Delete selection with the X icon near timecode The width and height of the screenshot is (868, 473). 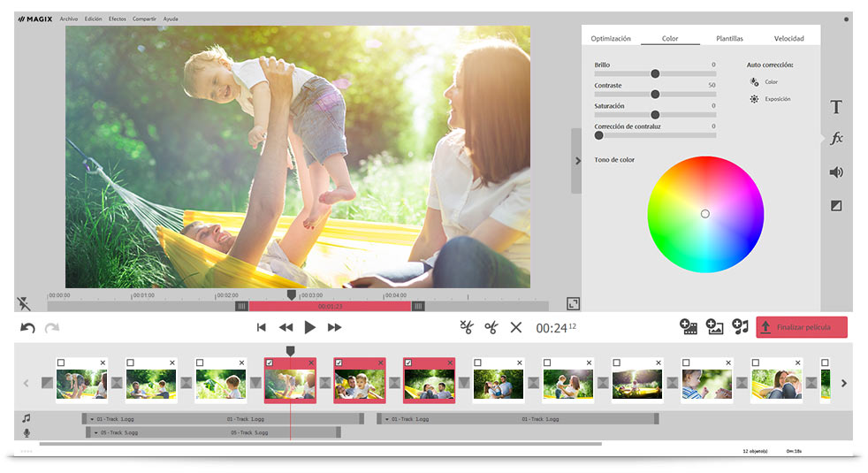516,327
